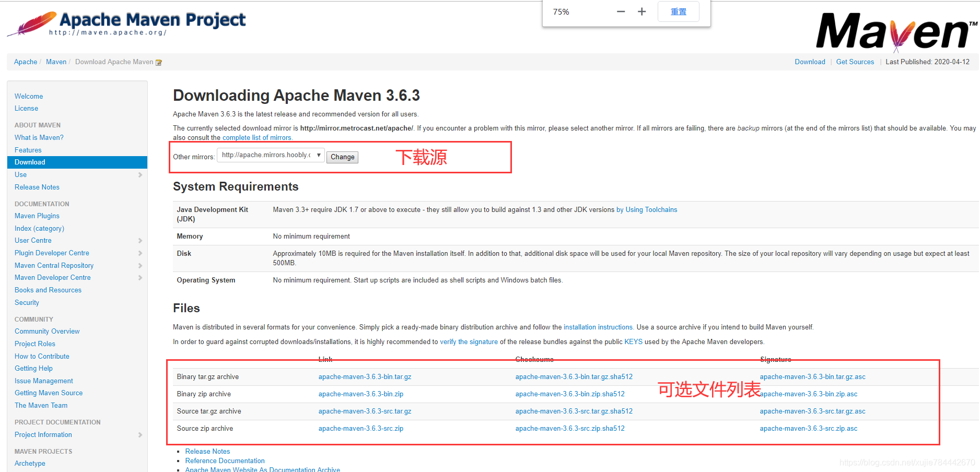Open the complete list of mirrors link

point(257,138)
